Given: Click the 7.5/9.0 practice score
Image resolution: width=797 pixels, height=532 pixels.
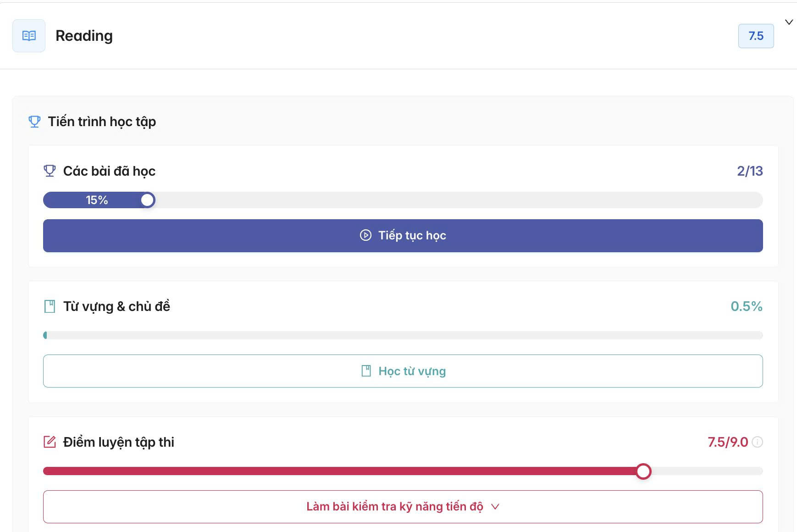Looking at the screenshot, I should pyautogui.click(x=728, y=442).
